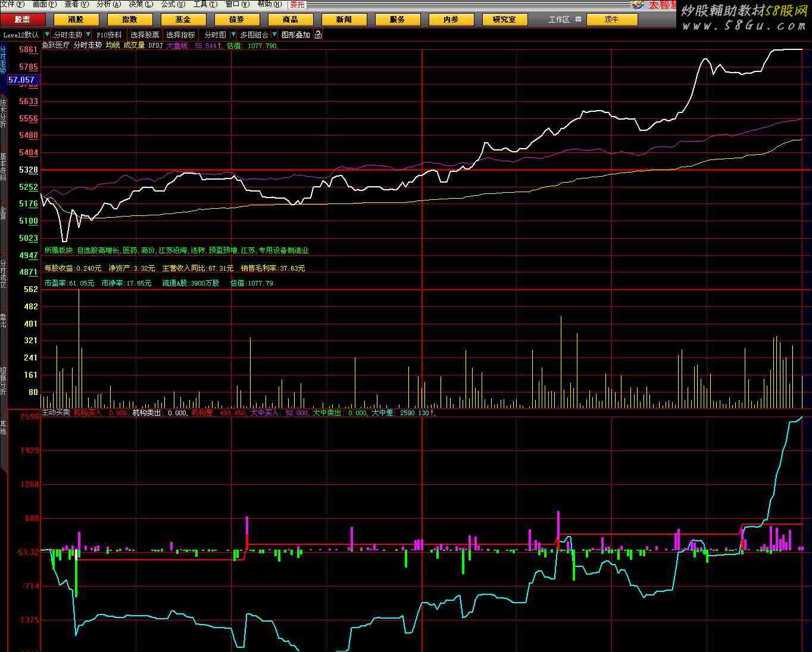Open the 分析 menu
Screen dimensions: 812x652
(x=108, y=4)
